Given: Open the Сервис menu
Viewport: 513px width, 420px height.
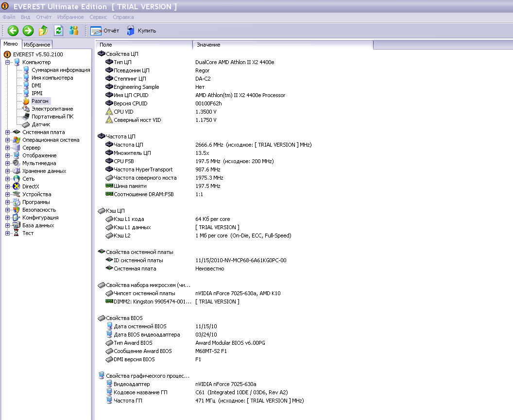Looking at the screenshot, I should point(98,17).
